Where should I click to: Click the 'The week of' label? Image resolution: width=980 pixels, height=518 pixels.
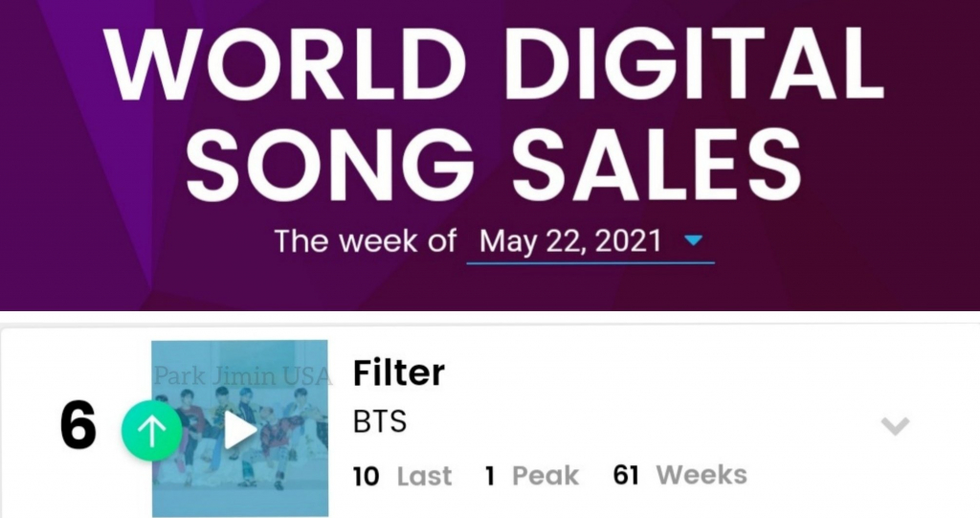coord(365,241)
